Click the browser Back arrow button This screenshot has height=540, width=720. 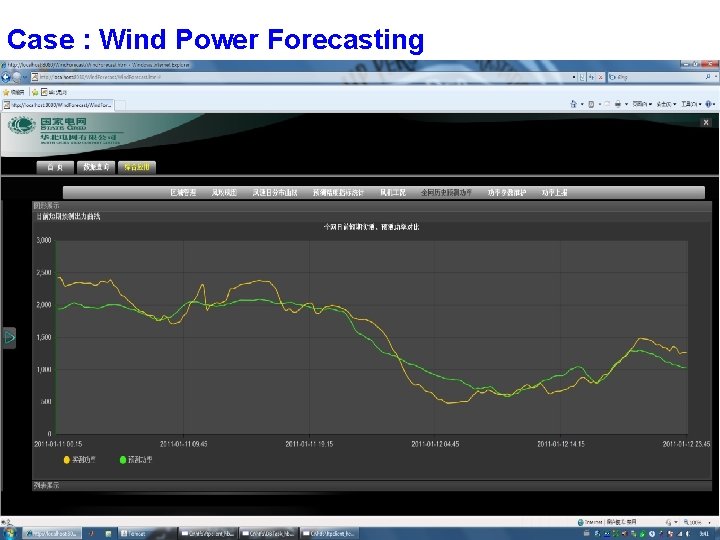point(6,77)
